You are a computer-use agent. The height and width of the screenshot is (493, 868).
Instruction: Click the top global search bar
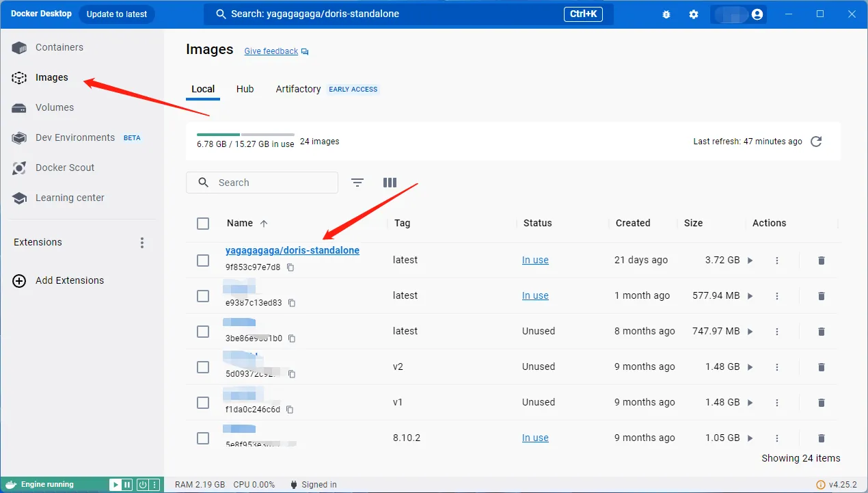tap(408, 14)
